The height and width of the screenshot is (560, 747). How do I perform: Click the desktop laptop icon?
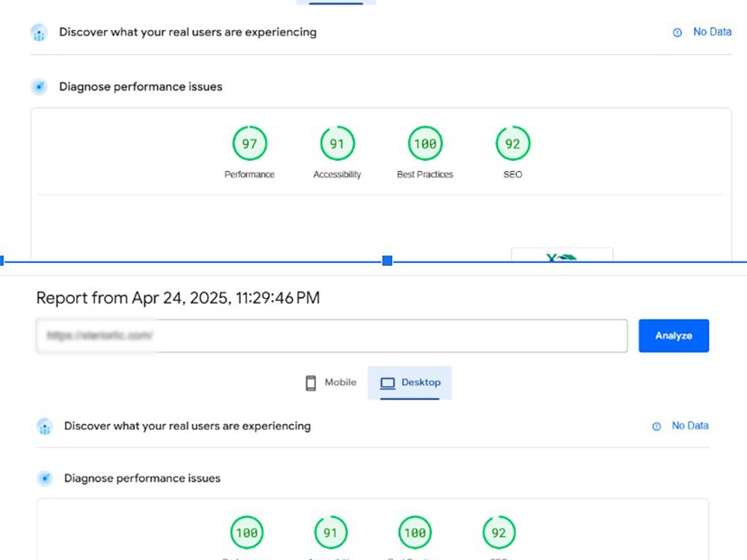tap(387, 383)
